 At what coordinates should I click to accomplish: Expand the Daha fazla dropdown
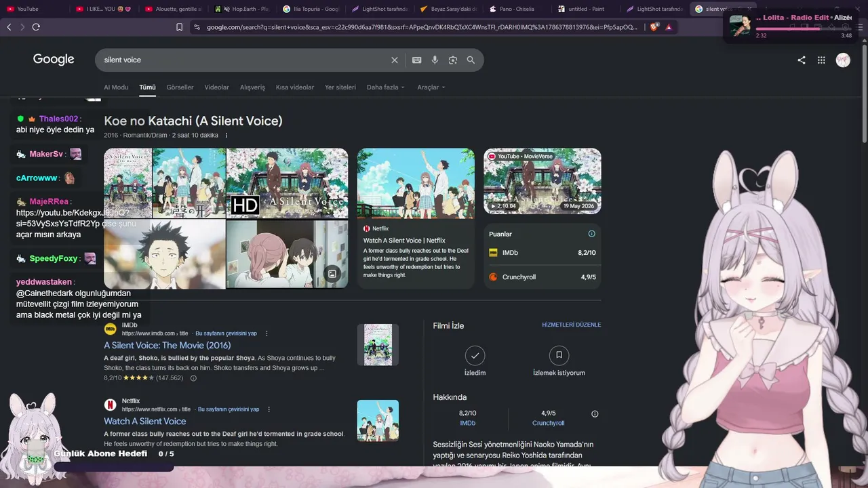click(x=386, y=87)
